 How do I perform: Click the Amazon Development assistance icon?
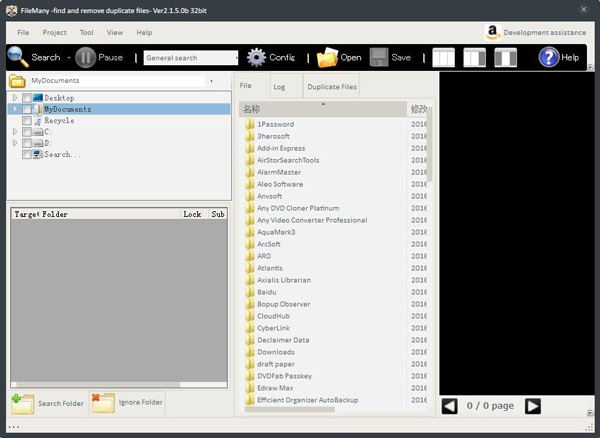492,33
